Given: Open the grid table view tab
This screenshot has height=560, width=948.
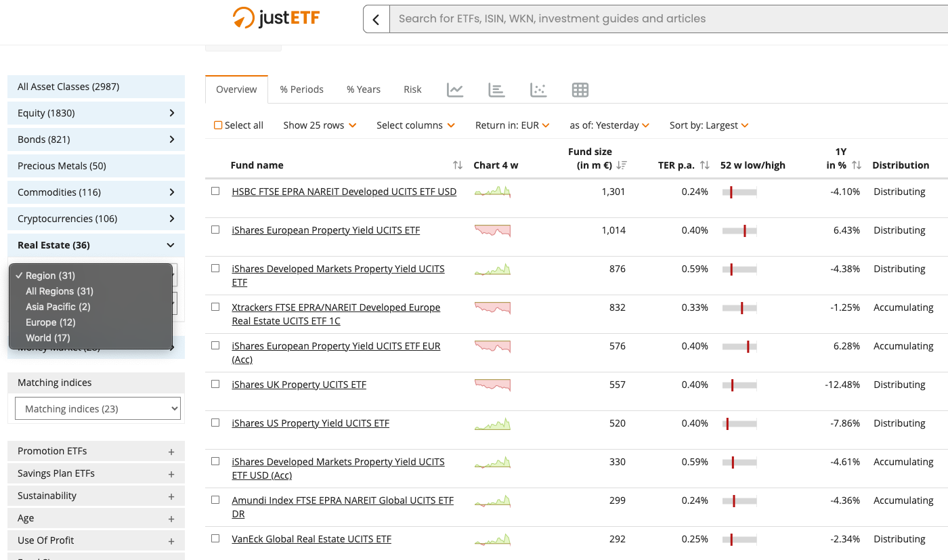Looking at the screenshot, I should 580,89.
